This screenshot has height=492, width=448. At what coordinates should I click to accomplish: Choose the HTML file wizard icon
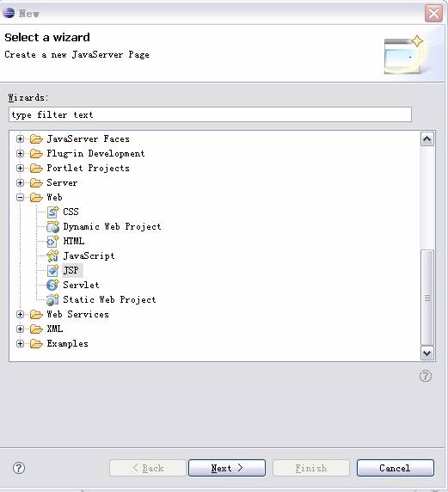pos(52,242)
